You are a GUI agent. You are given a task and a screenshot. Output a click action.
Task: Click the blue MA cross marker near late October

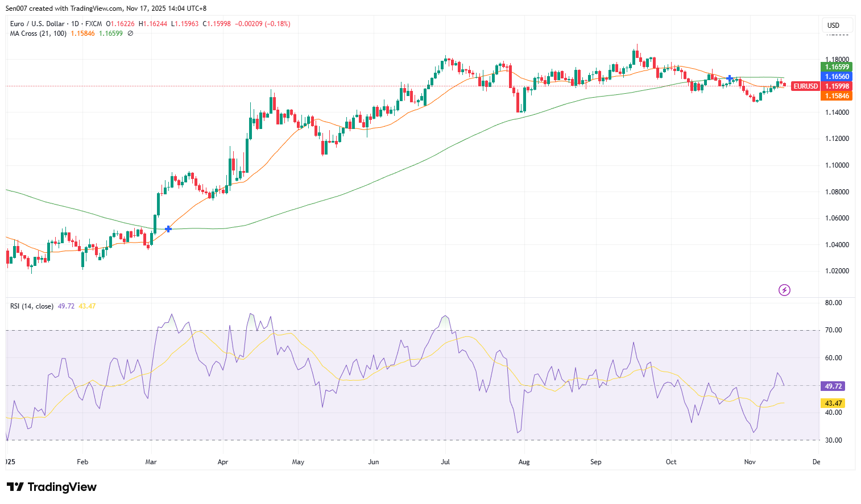tap(730, 78)
